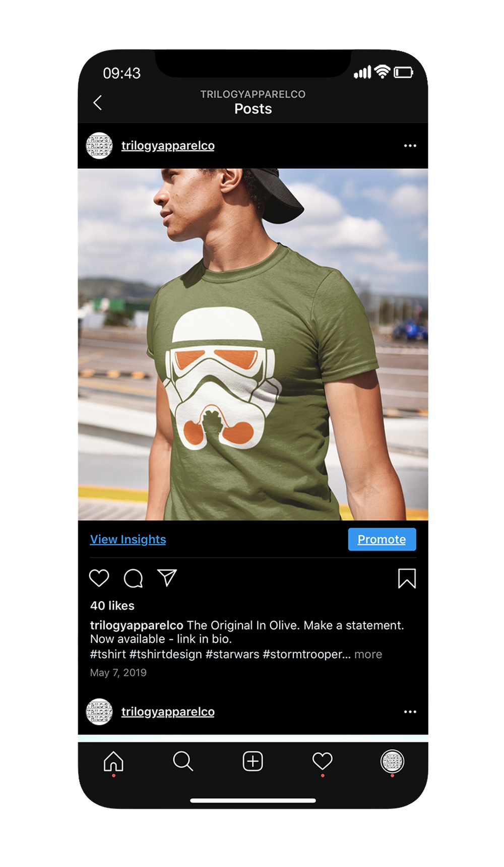Click the Promote button
The image size is (504, 867).
point(382,539)
